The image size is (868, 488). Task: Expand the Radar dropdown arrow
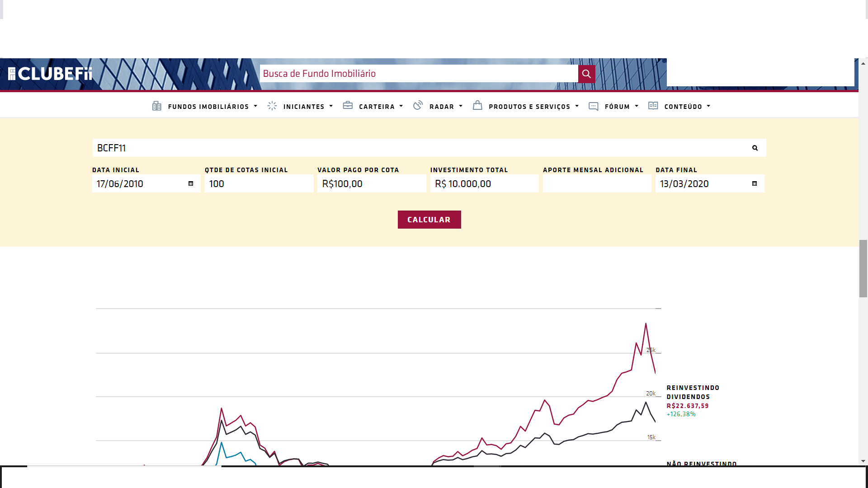coord(461,106)
